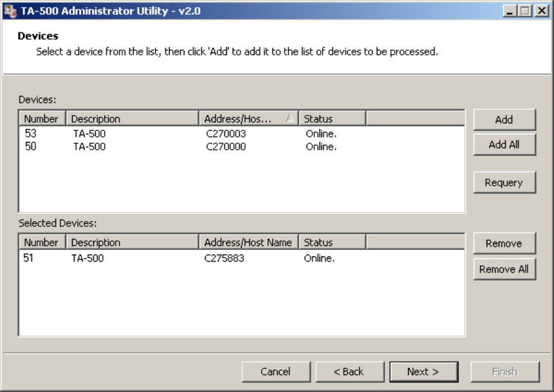Click Address/Hos... column header in Devices list
Screen dimensions: 554x392
pyautogui.click(x=249, y=119)
